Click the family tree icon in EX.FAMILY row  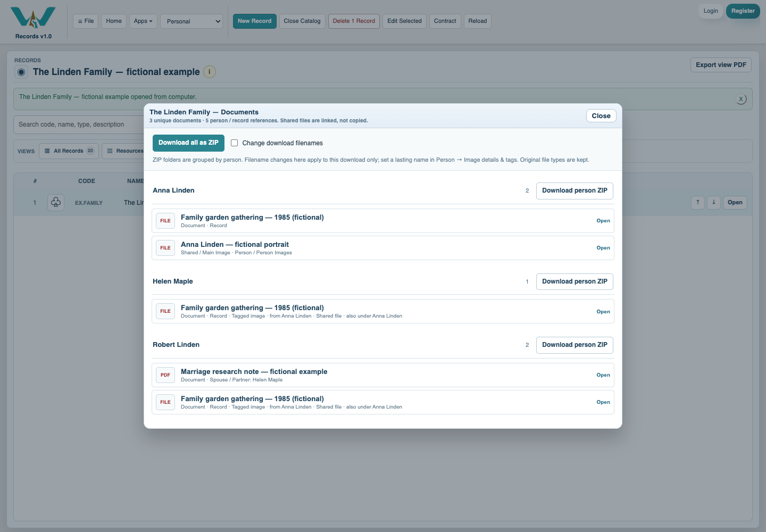pyautogui.click(x=56, y=203)
